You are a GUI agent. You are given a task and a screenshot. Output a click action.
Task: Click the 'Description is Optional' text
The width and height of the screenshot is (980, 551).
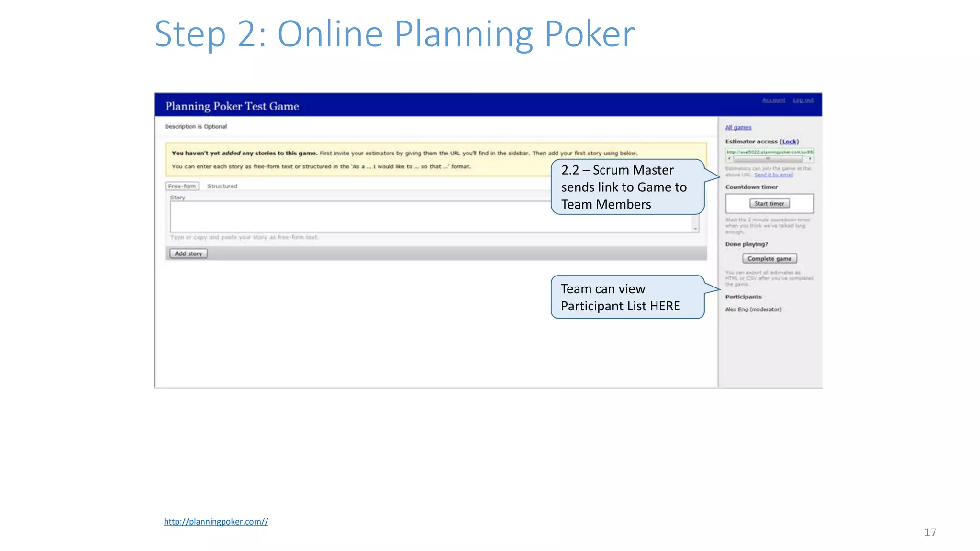click(196, 127)
